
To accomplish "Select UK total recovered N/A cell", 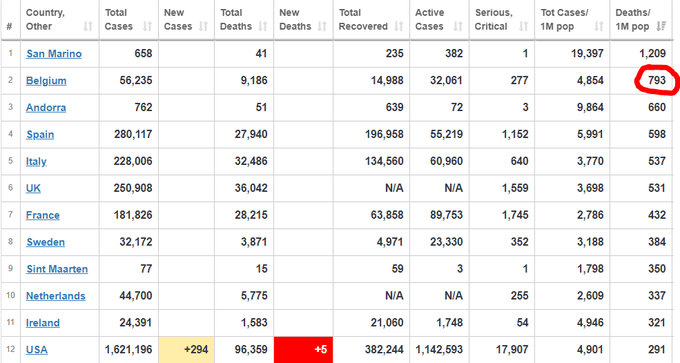I will point(394,188).
